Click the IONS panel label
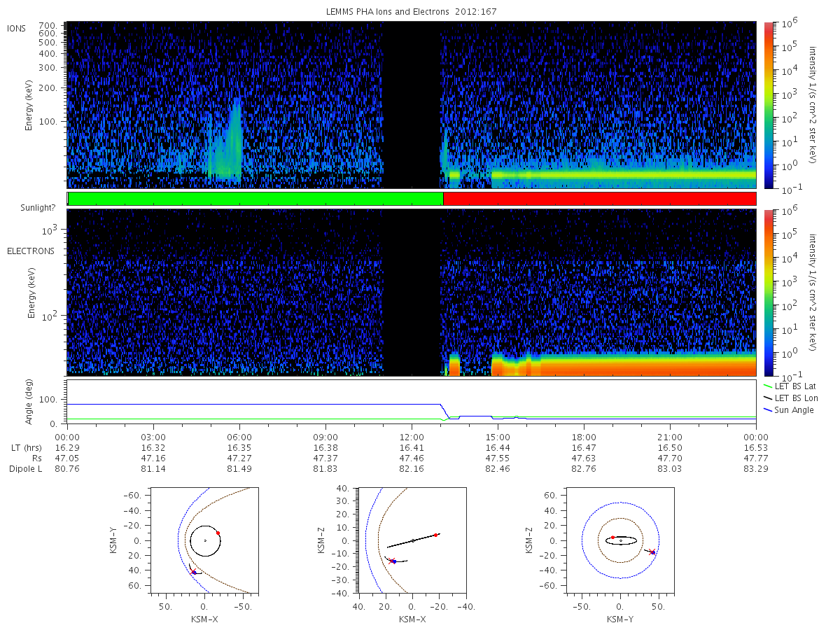 [17, 28]
